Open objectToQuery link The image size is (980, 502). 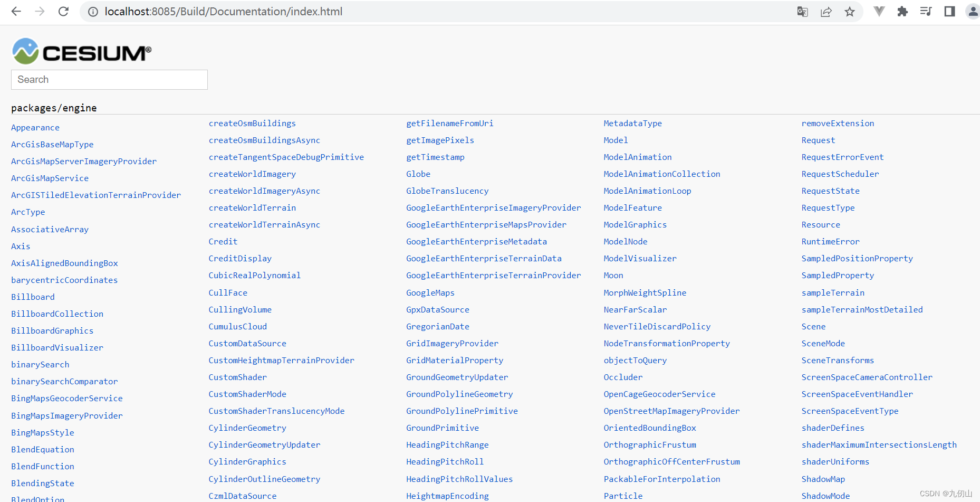(635, 361)
